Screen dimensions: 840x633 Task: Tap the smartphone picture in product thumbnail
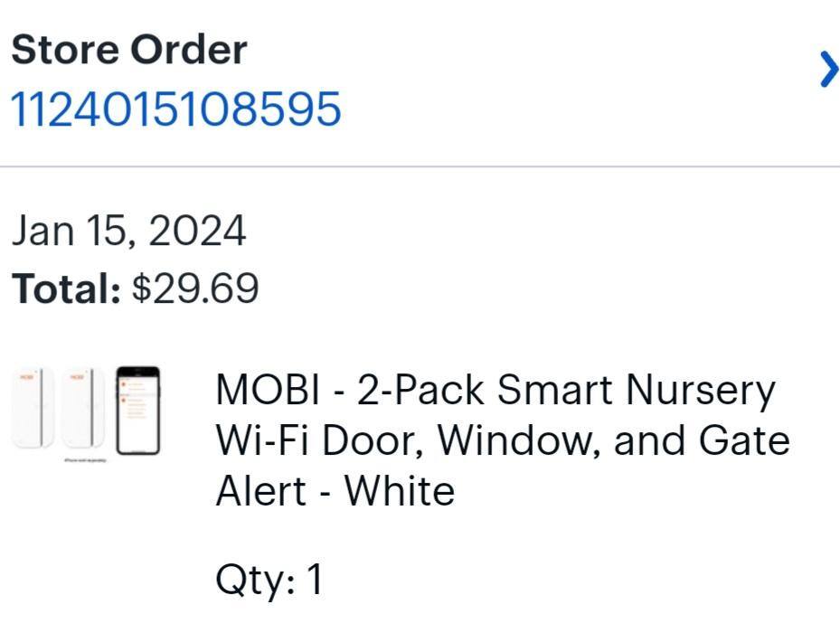pos(137,410)
